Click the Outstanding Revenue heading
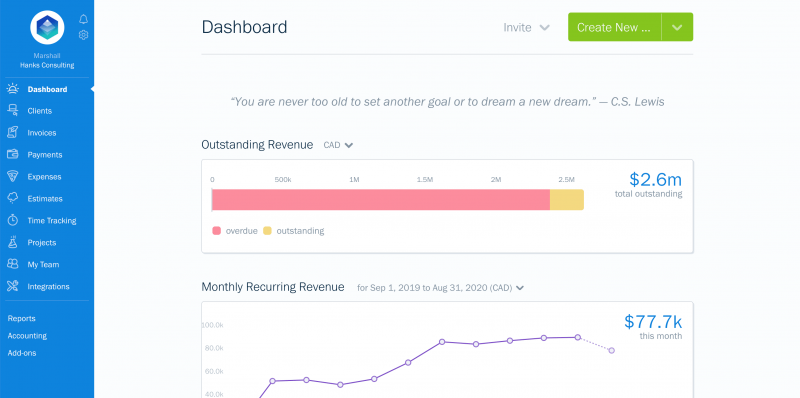This screenshot has width=800, height=398. pos(257,145)
